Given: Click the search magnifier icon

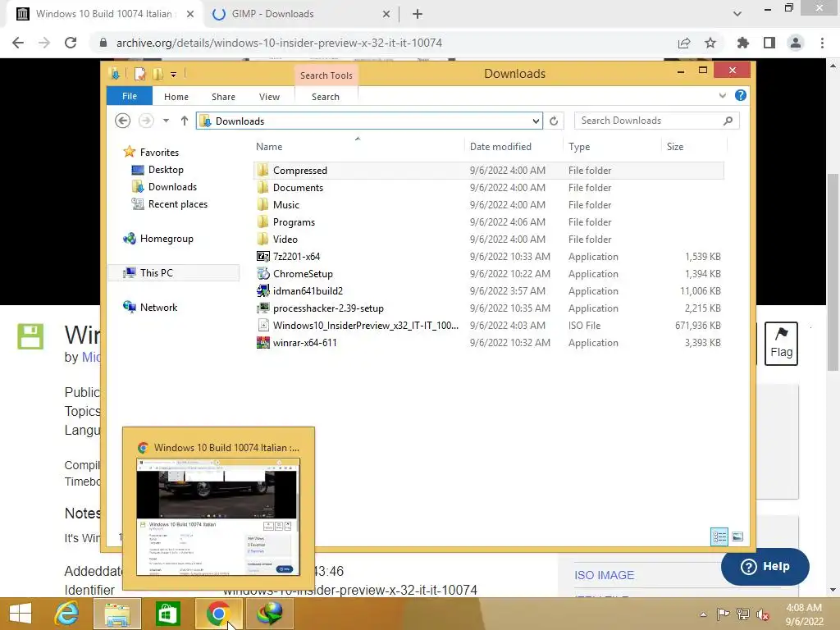Looking at the screenshot, I should pos(728,121).
